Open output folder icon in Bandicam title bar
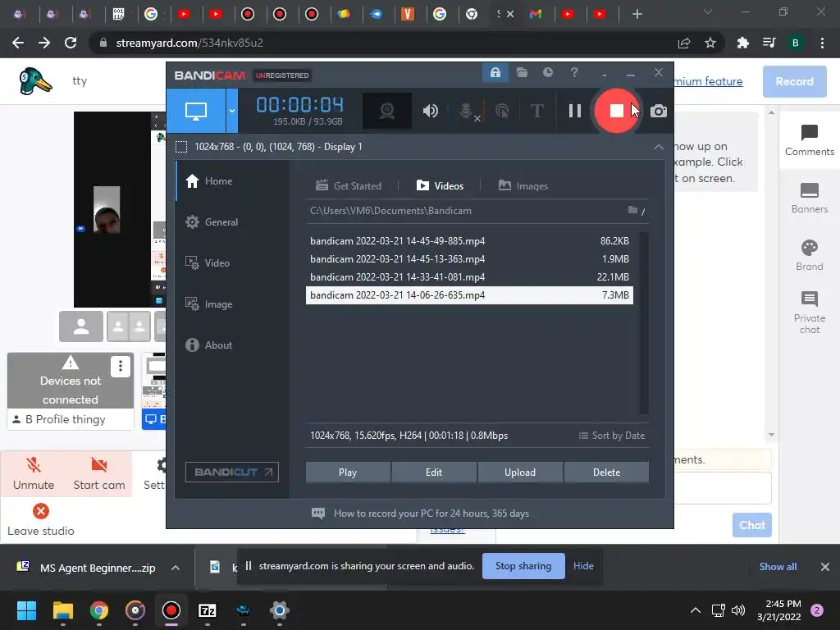Viewport: 840px width, 630px height. coord(522,72)
